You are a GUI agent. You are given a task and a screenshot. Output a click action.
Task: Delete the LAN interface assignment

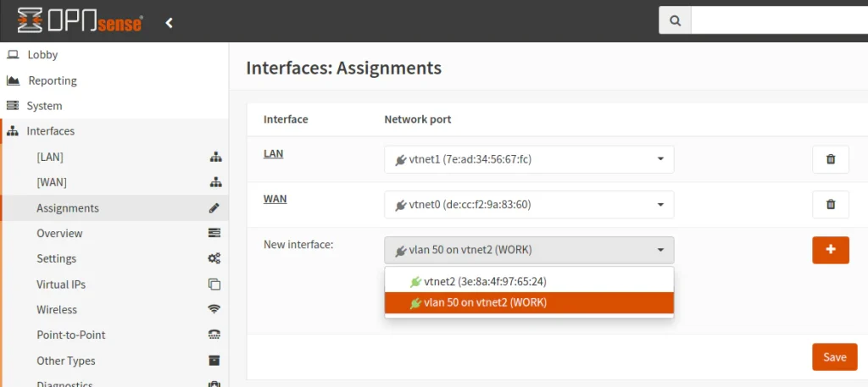(x=830, y=159)
